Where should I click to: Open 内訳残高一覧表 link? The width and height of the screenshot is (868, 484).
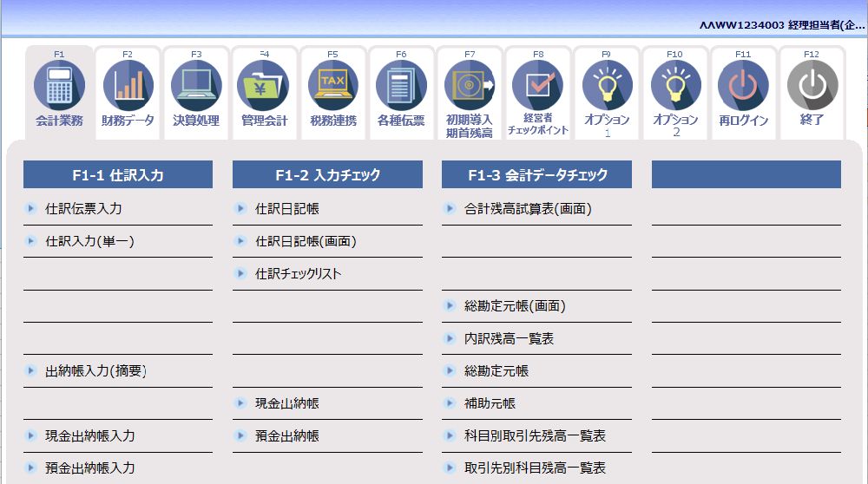(509, 338)
